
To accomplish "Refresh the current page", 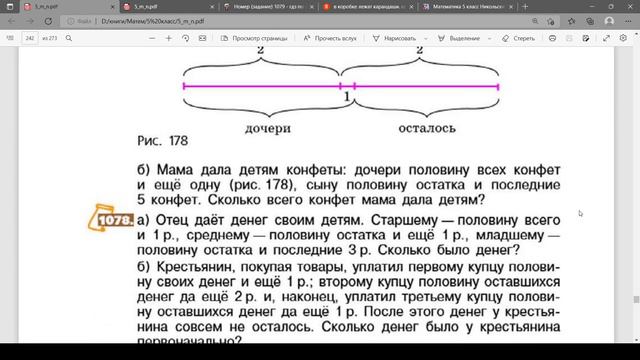I will pyautogui.click(x=48, y=21).
